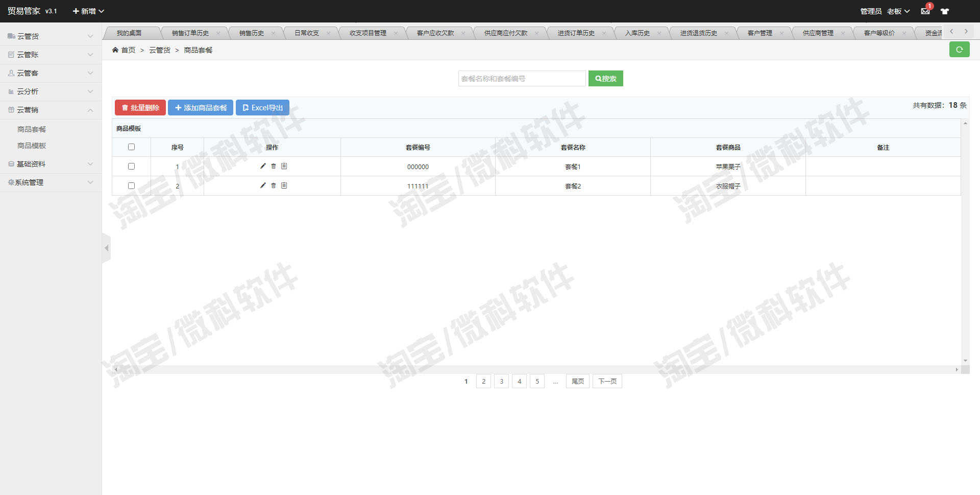Click the horizontal table scrollbar
The width and height of the screenshot is (980, 495).
click(x=536, y=369)
